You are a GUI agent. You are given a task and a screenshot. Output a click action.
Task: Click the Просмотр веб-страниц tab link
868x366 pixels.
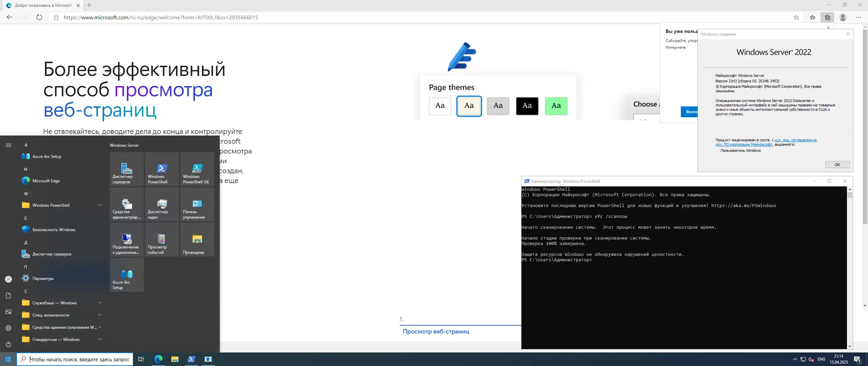436,331
